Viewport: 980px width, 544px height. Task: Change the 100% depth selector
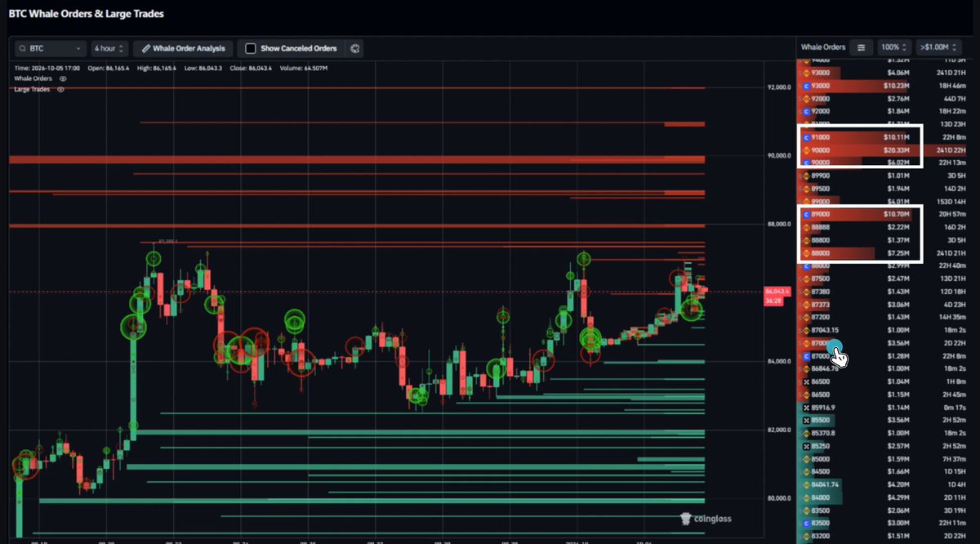pos(894,47)
